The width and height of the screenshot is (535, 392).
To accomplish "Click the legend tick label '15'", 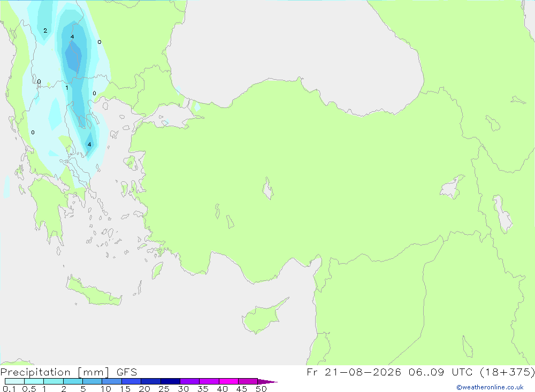I will tap(125, 389).
